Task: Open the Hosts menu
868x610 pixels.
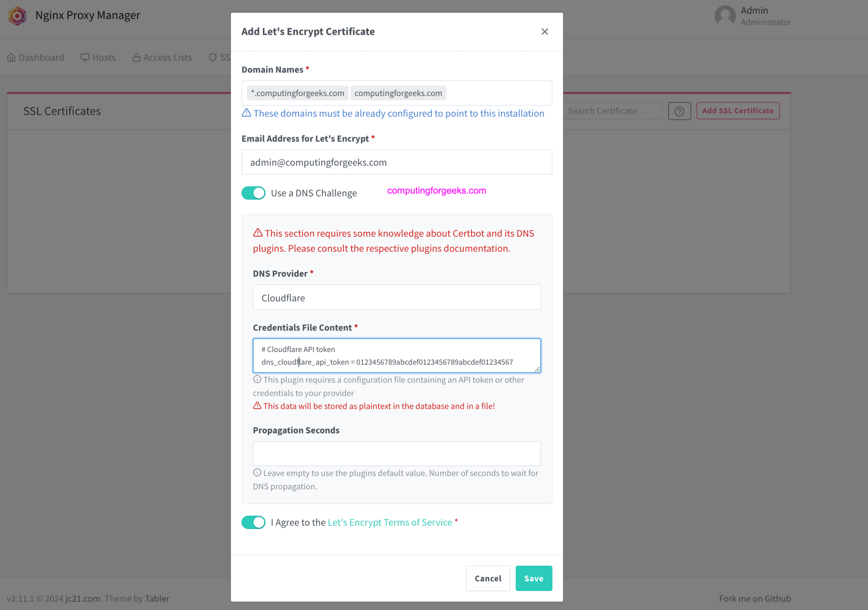Action: 98,58
